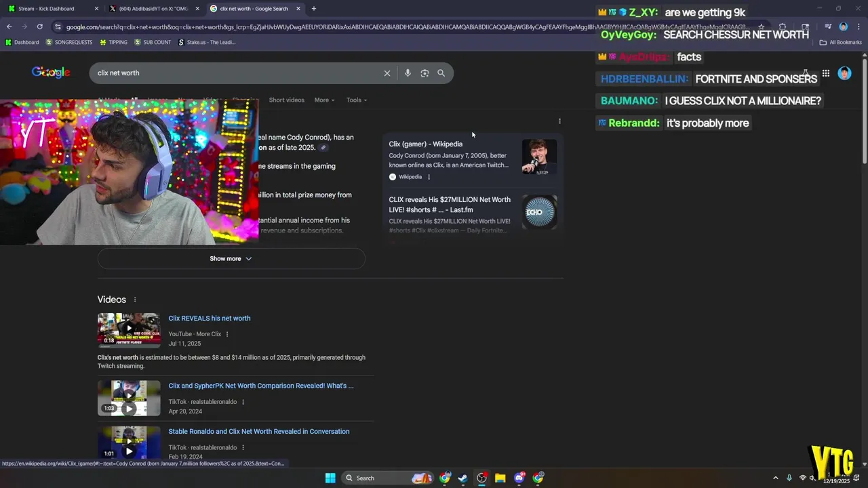This screenshot has width=868, height=488.
Task: Start voice search with the microphone icon
Action: tap(408, 73)
